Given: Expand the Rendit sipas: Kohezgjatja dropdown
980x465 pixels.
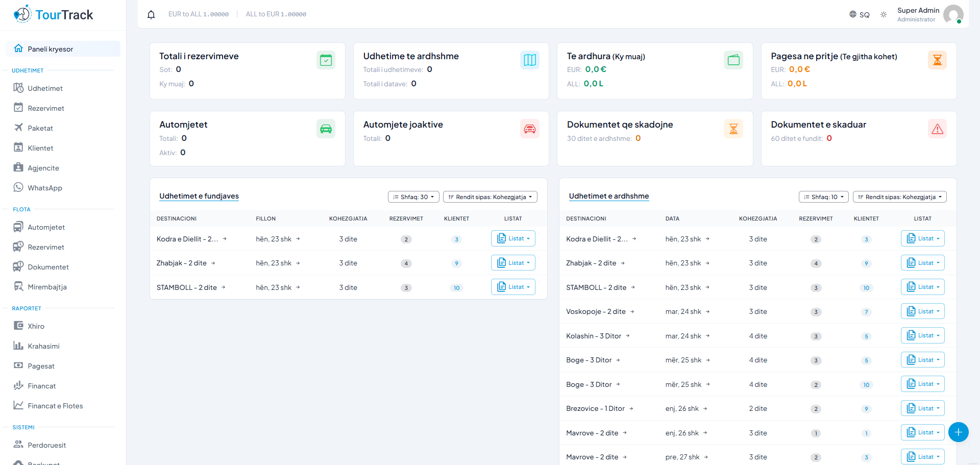Looking at the screenshot, I should coord(490,197).
